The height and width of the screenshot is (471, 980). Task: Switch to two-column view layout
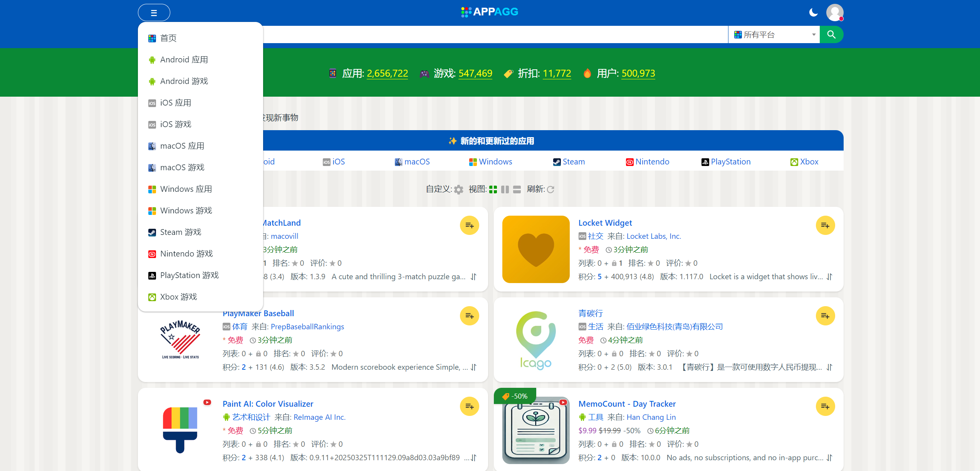(505, 189)
